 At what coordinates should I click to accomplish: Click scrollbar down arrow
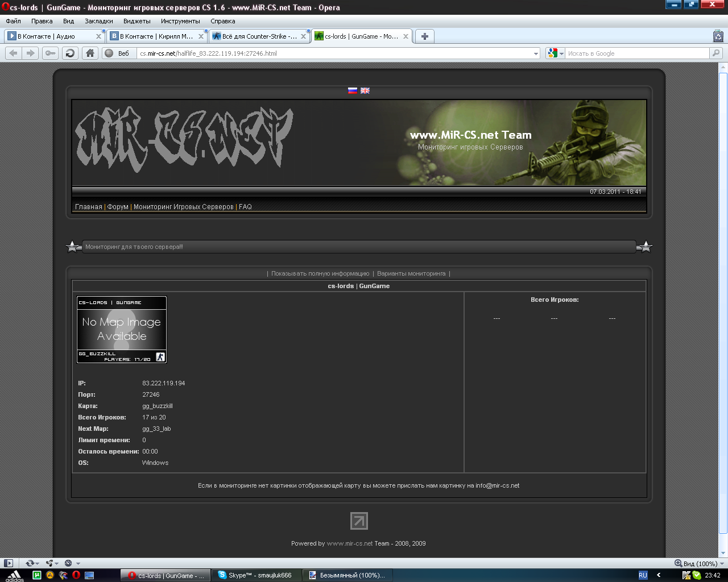click(723, 552)
